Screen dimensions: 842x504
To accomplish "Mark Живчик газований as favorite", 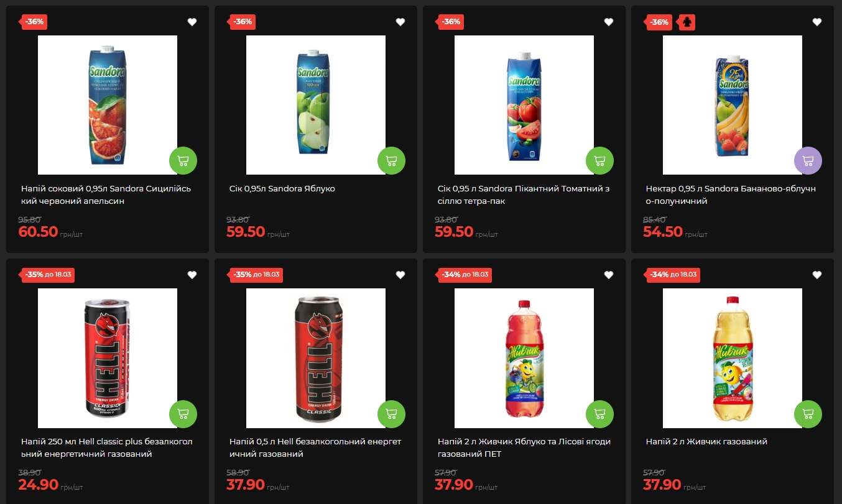I will click(x=817, y=275).
